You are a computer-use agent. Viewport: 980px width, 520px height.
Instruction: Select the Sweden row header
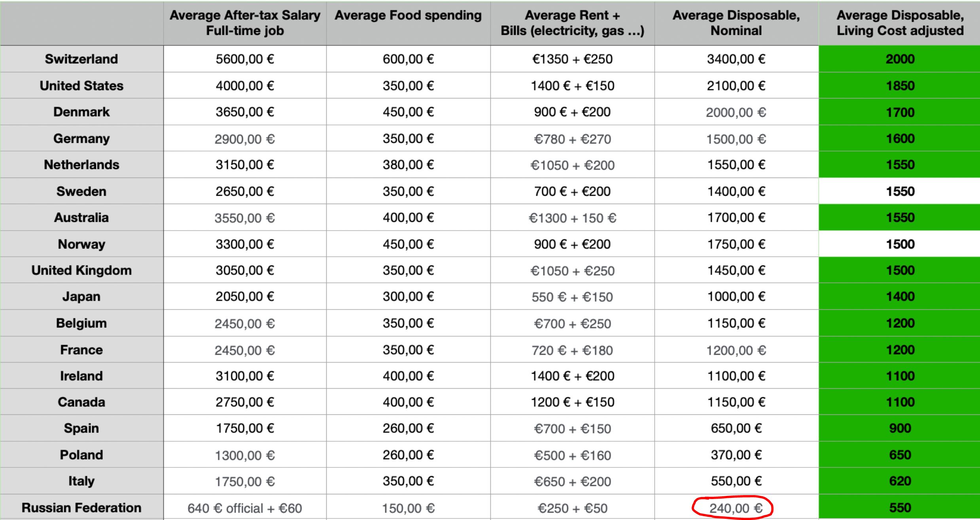pyautogui.click(x=81, y=191)
